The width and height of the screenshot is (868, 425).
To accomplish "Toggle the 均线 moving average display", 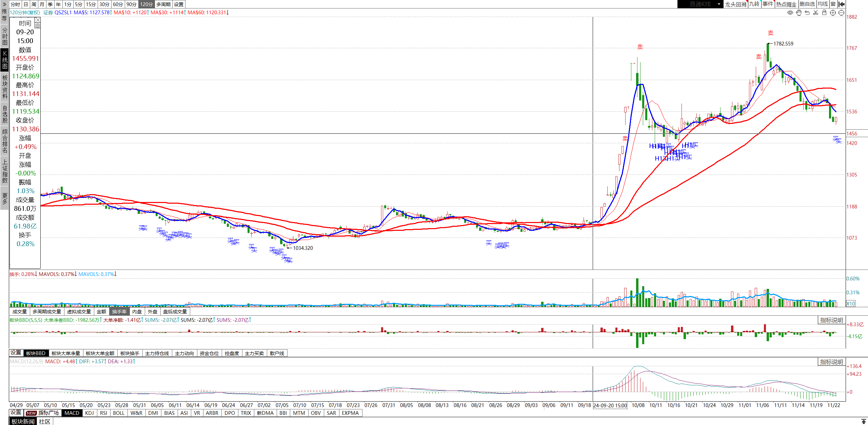I will tap(823, 4).
